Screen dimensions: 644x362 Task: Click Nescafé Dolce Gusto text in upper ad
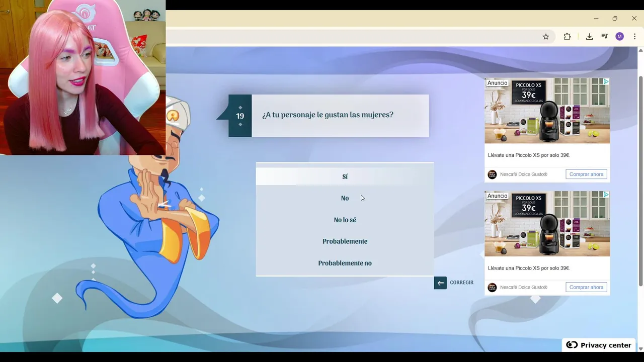(x=524, y=174)
